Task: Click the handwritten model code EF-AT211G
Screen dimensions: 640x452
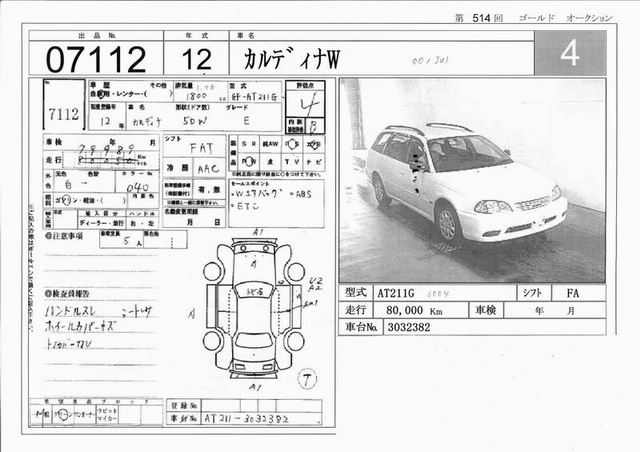Action: pyautogui.click(x=254, y=97)
